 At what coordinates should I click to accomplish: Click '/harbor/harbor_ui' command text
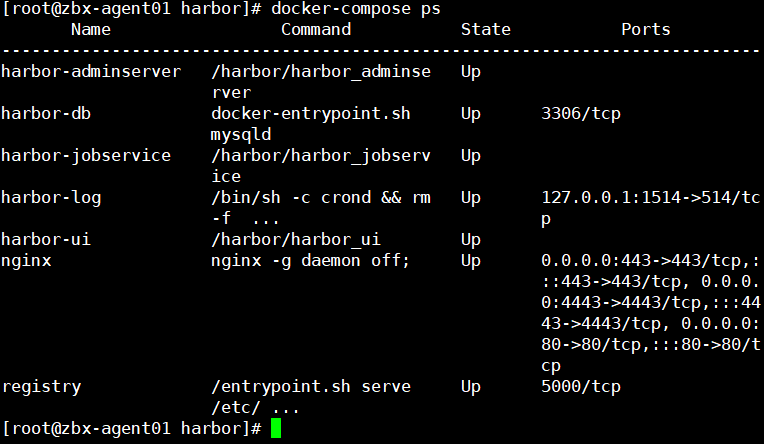296,239
